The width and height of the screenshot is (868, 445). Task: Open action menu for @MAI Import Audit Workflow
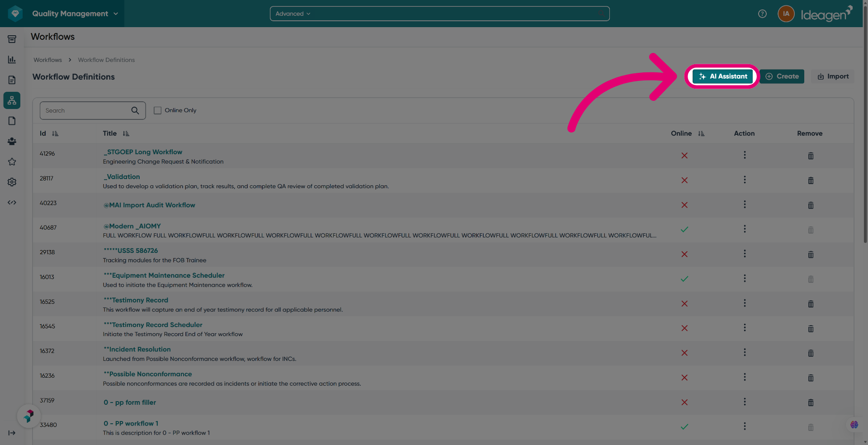[745, 204]
